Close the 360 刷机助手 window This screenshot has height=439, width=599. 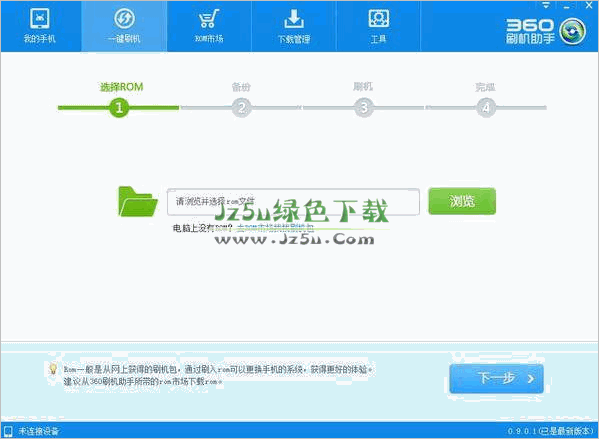[589, 6]
